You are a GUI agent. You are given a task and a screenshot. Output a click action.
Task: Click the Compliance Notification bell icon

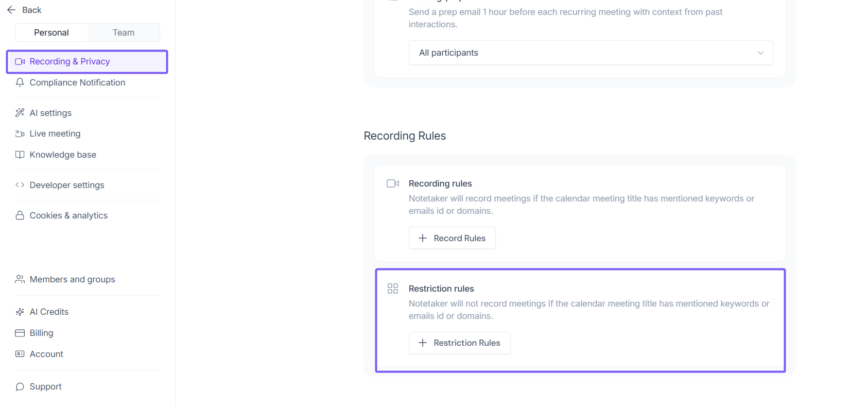pos(20,82)
